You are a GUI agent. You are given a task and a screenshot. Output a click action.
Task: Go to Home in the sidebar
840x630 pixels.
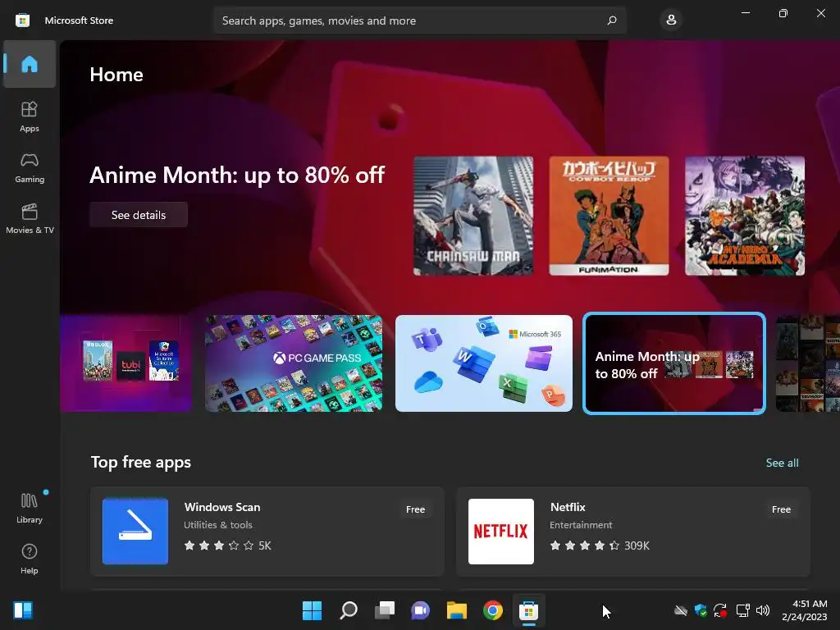pyautogui.click(x=30, y=64)
